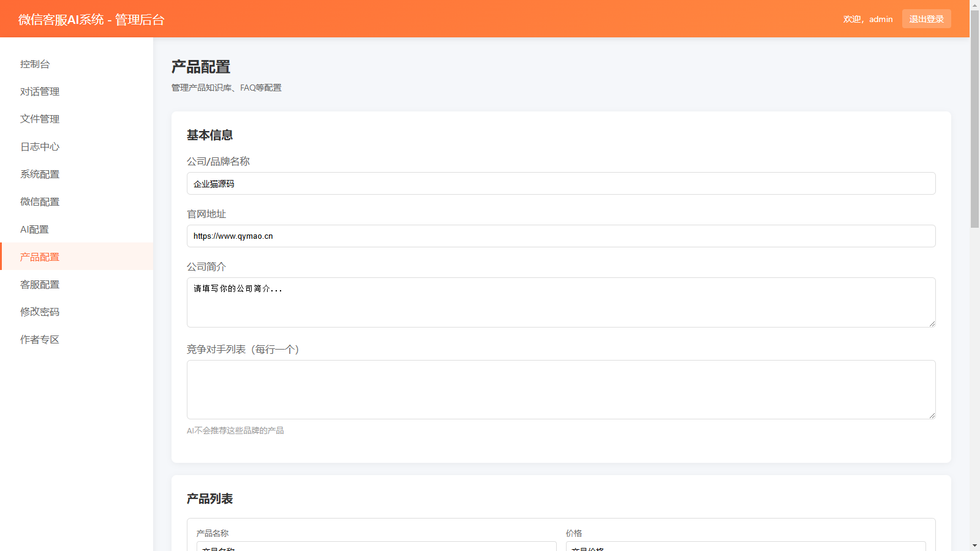980x551 pixels.
Task: Click the 竞争对手列表 textarea resize handle
Action: [x=932, y=415]
